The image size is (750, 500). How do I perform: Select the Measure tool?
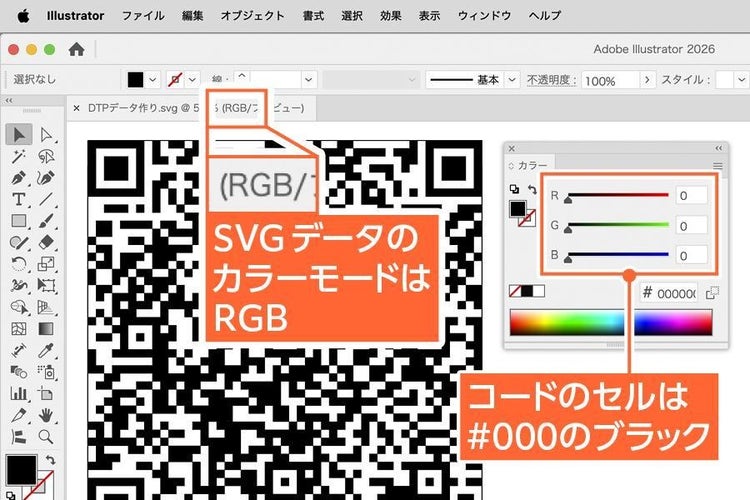[x=19, y=350]
